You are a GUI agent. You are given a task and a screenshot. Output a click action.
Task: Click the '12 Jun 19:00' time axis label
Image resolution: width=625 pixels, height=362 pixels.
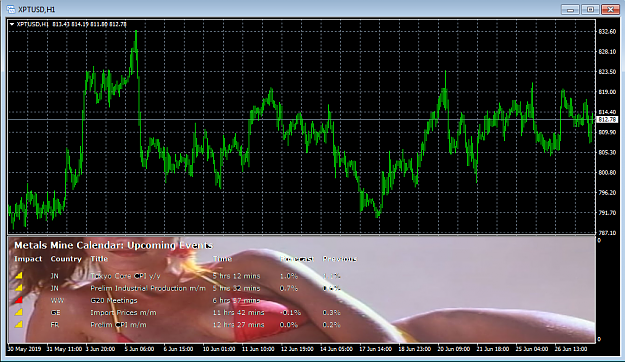click(x=297, y=349)
